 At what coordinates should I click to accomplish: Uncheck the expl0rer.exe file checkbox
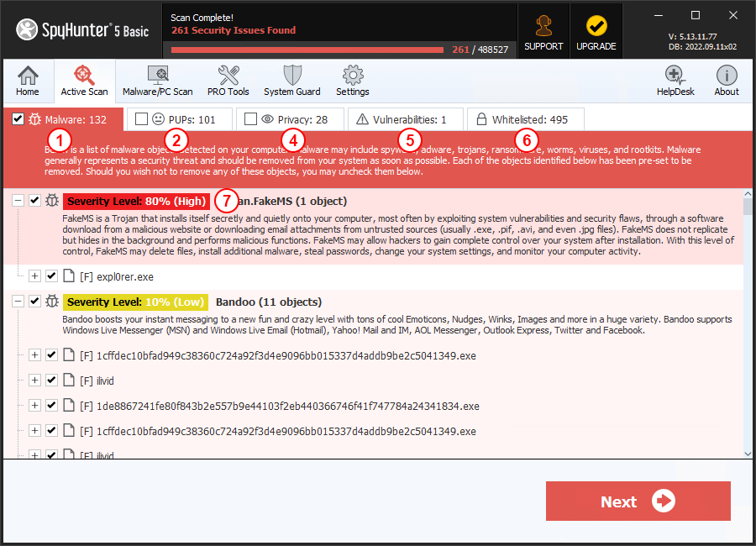coord(52,276)
